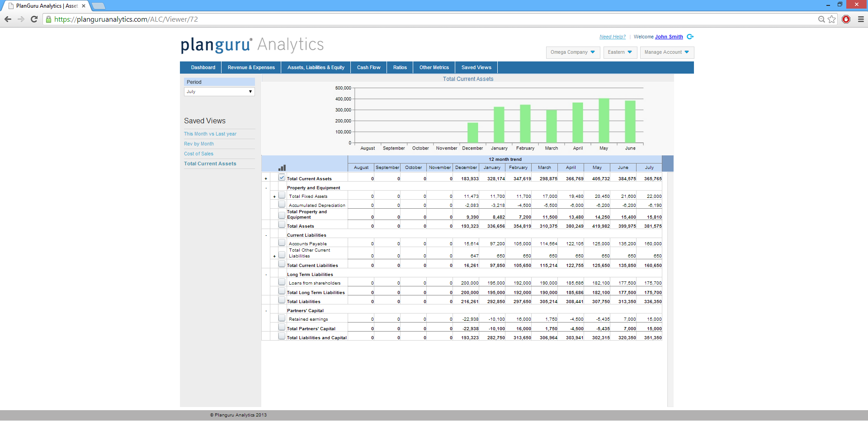Expand the Total Current Assets row
The height and width of the screenshot is (421, 868).
point(266,179)
